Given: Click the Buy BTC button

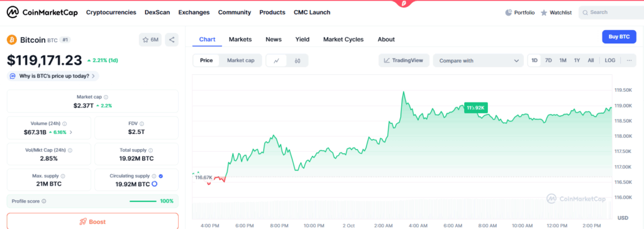Looking at the screenshot, I should (x=619, y=36).
